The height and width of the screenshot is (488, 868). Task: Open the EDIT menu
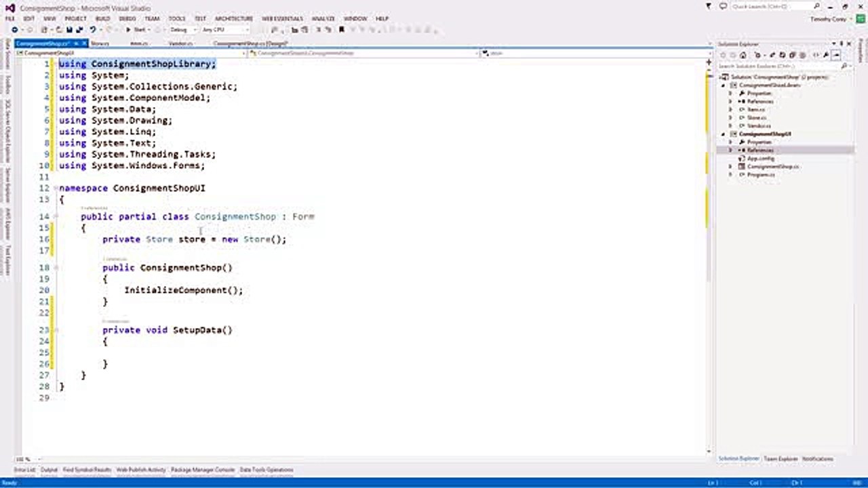[x=29, y=18]
